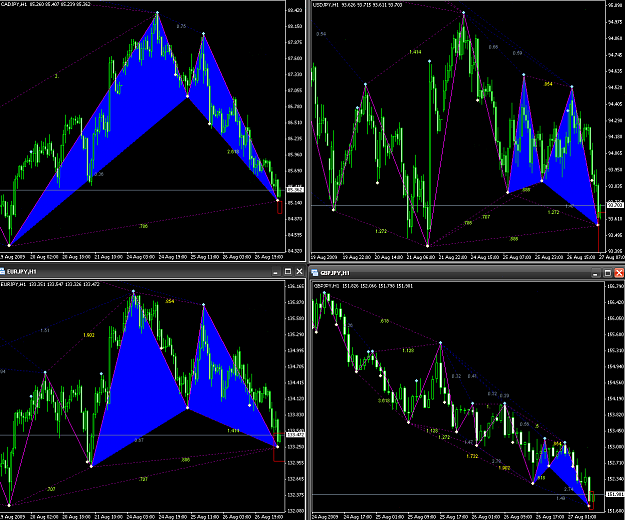Maximize the EURJPY,H1 chart window

click(288, 272)
